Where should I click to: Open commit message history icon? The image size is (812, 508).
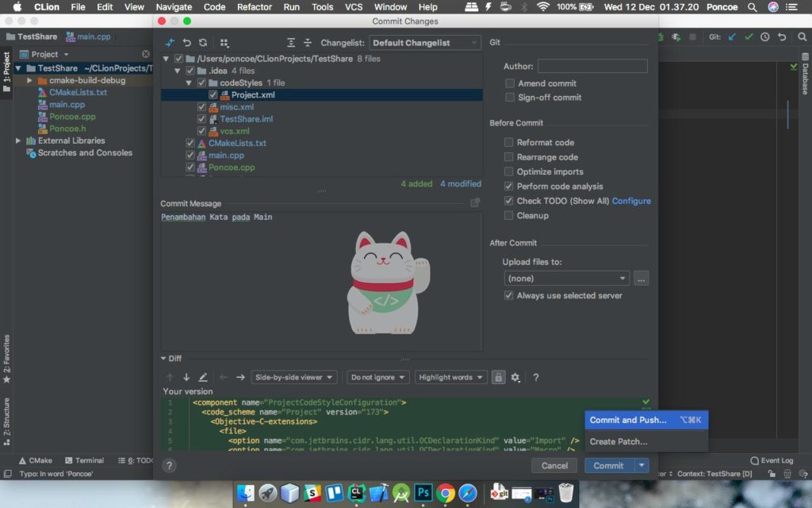(x=474, y=202)
